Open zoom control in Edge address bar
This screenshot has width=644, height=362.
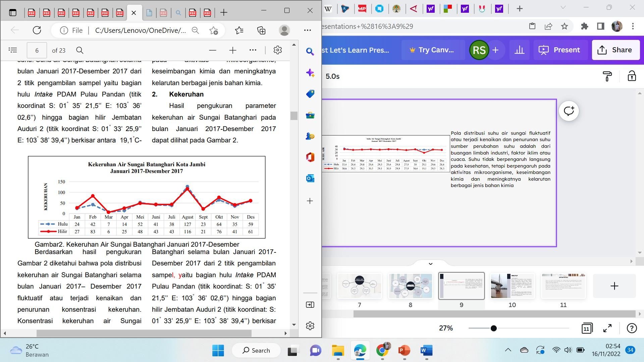click(195, 31)
